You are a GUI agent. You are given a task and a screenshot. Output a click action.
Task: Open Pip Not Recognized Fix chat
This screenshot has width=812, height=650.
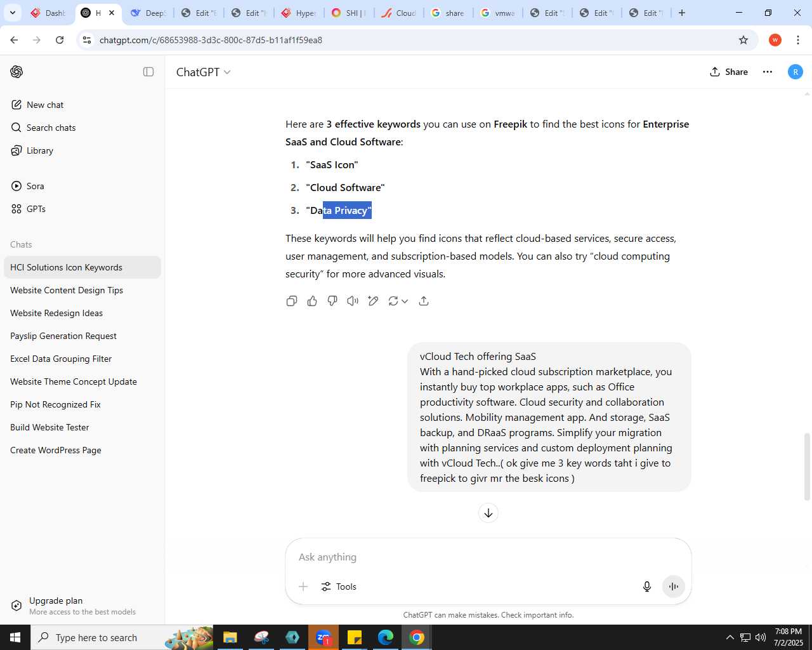(82, 404)
